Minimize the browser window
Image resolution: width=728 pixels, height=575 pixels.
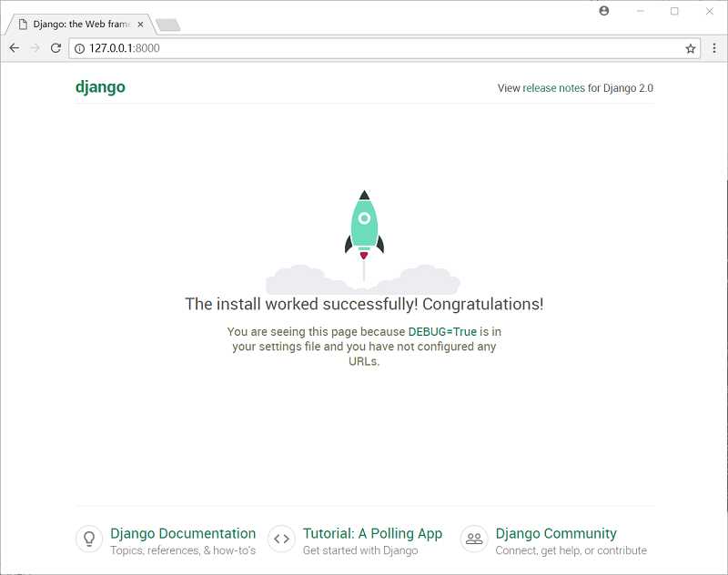click(x=641, y=11)
